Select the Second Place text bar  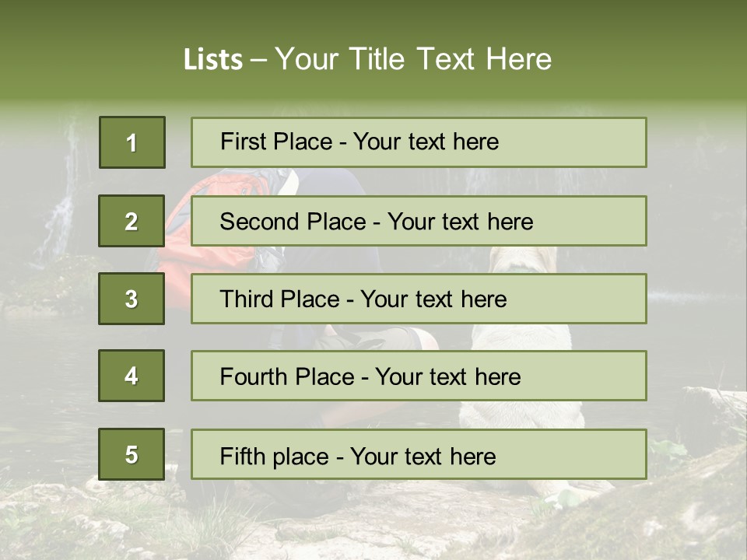(x=419, y=221)
